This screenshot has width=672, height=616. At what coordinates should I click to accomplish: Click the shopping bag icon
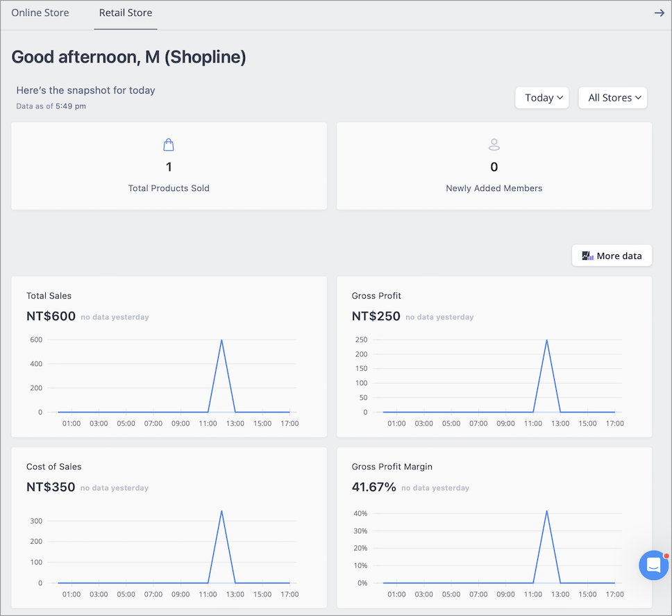[x=169, y=145]
